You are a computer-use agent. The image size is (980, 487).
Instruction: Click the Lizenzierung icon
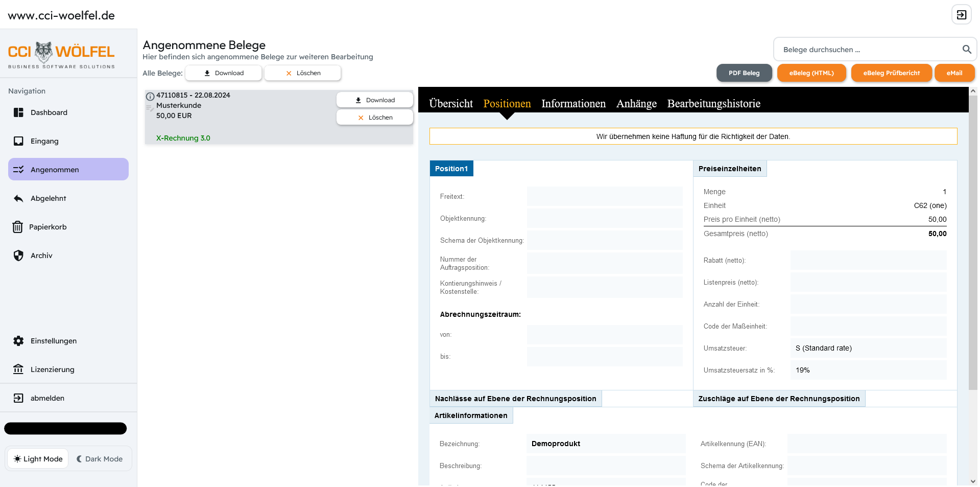19,369
